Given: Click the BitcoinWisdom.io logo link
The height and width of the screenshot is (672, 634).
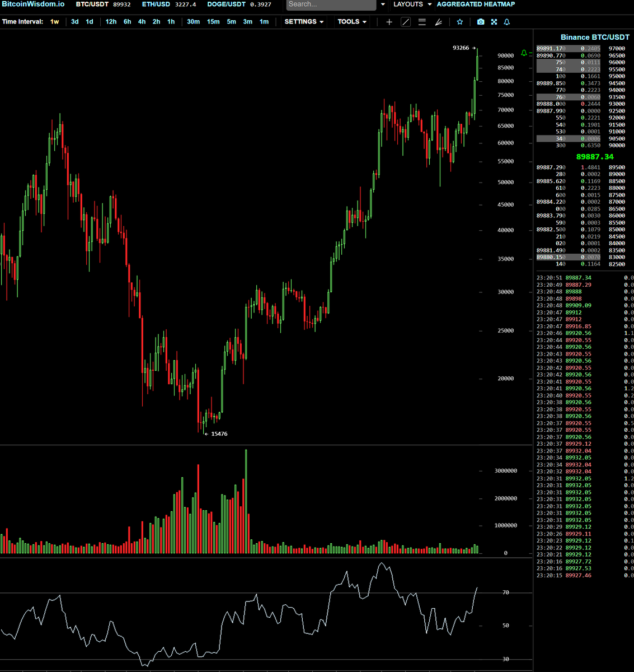Looking at the screenshot, I should 32,4.
